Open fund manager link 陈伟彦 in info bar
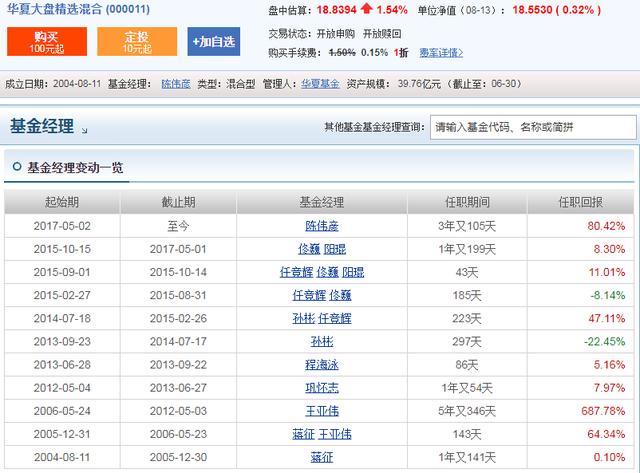This screenshot has width=640, height=473. (176, 84)
